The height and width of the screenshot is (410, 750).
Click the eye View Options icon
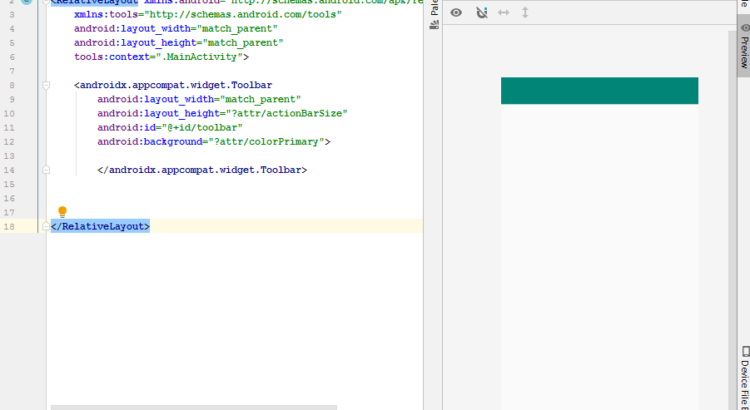point(456,12)
